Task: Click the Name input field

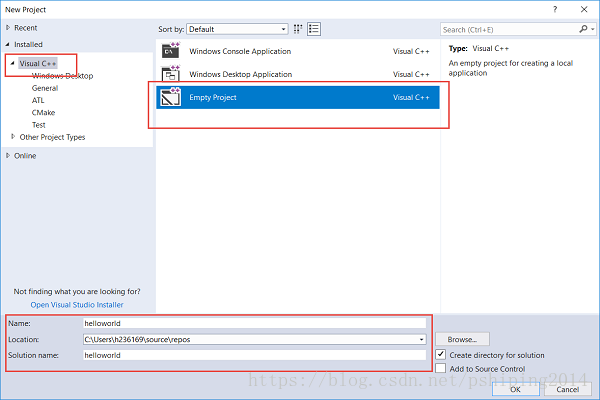Action: point(254,323)
